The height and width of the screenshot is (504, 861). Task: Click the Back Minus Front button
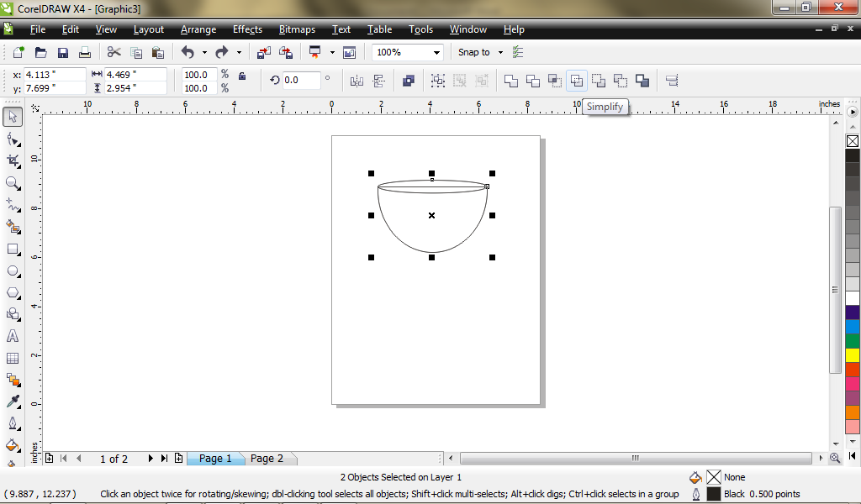click(x=621, y=81)
